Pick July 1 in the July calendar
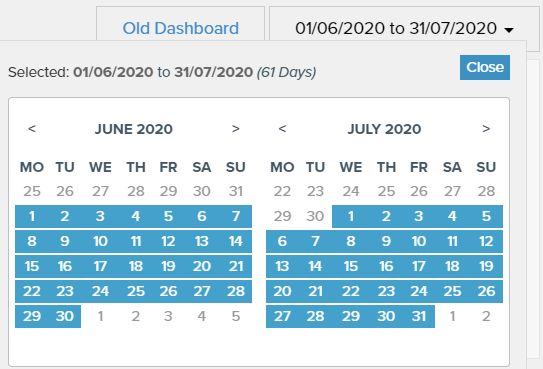 [x=350, y=216]
